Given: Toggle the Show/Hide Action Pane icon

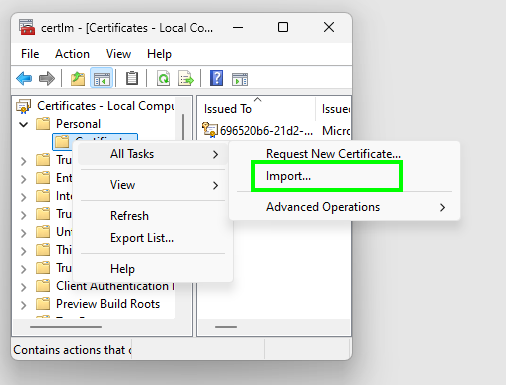Looking at the screenshot, I should click(x=240, y=79).
